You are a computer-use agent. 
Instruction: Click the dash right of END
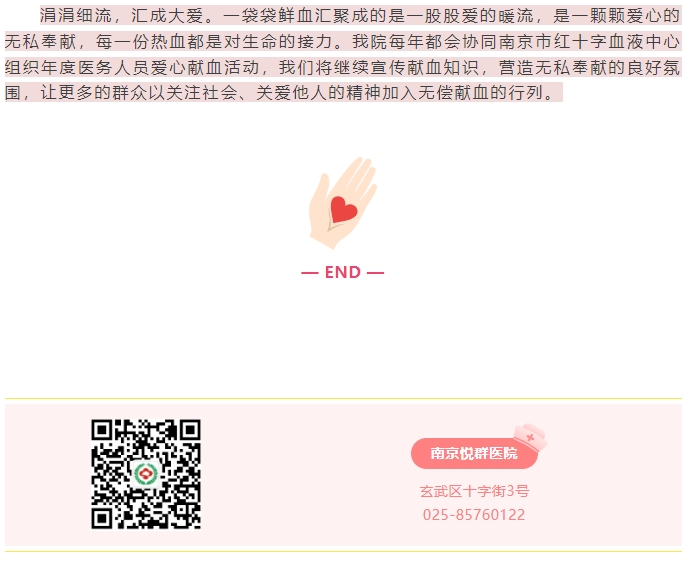pyautogui.click(x=375, y=273)
